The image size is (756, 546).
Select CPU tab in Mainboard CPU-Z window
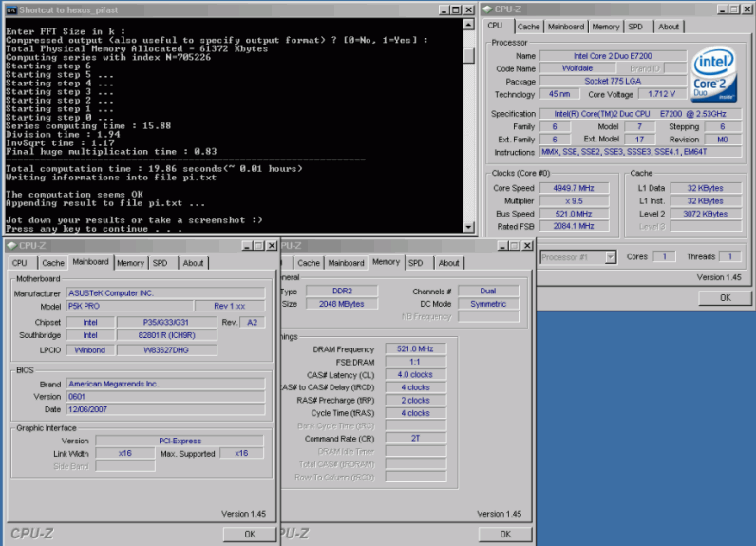coord(20,263)
